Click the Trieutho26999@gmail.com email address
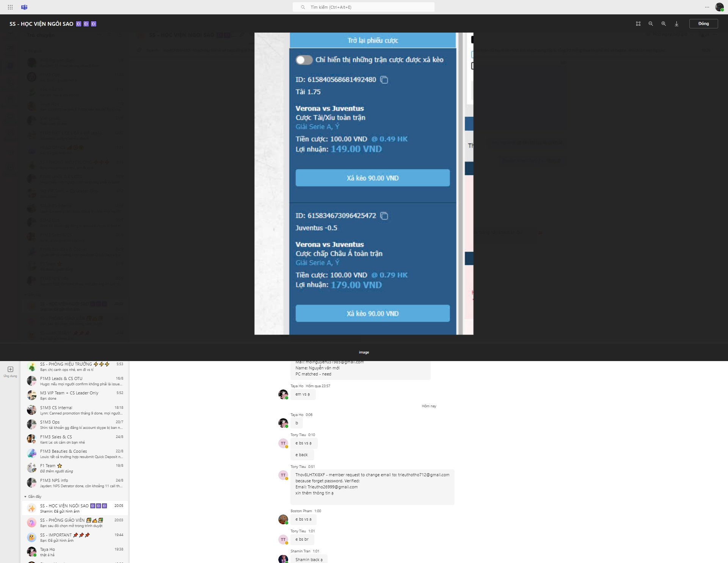 coord(333,487)
